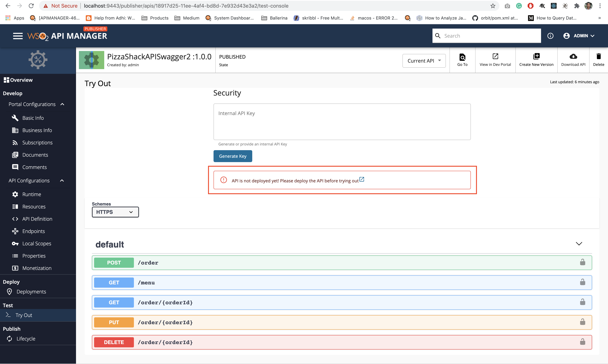The image size is (608, 364).
Task: Toggle the lock icon on POST /order
Action: click(583, 262)
